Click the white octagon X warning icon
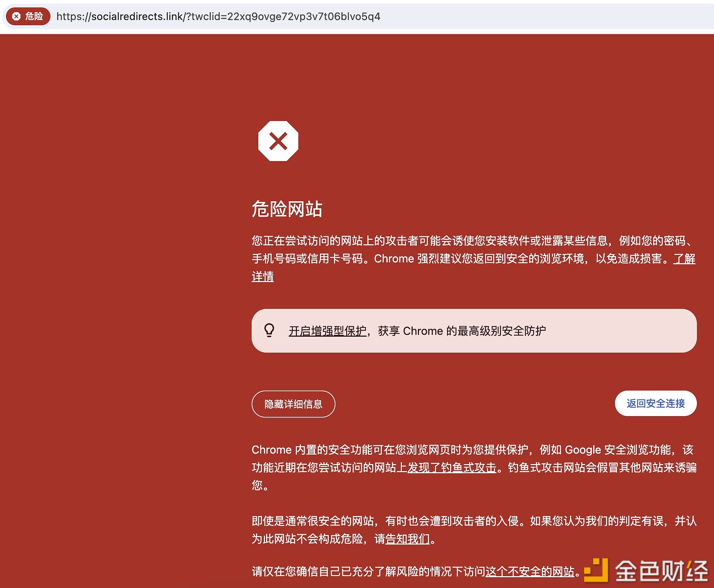Image resolution: width=714 pixels, height=588 pixels. point(278,141)
